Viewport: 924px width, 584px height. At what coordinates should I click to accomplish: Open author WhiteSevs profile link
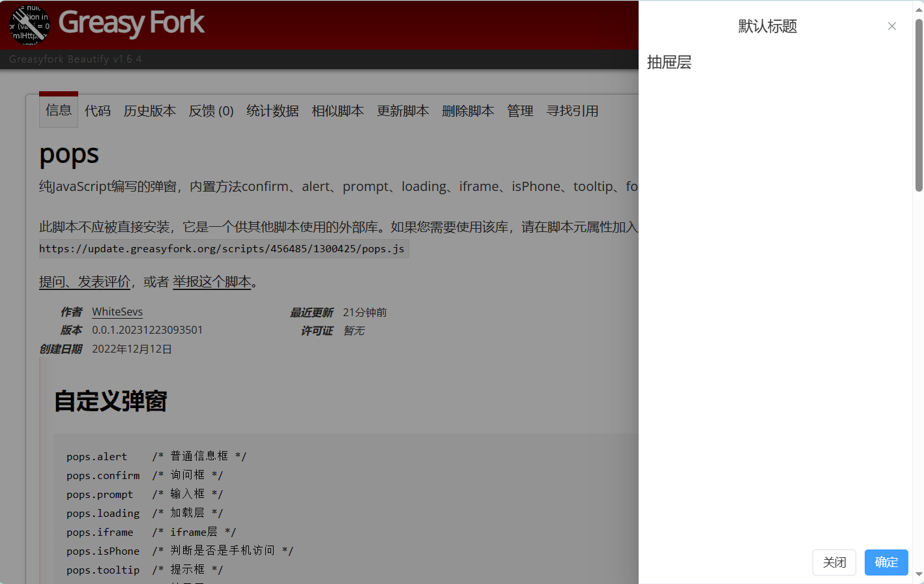click(x=117, y=312)
